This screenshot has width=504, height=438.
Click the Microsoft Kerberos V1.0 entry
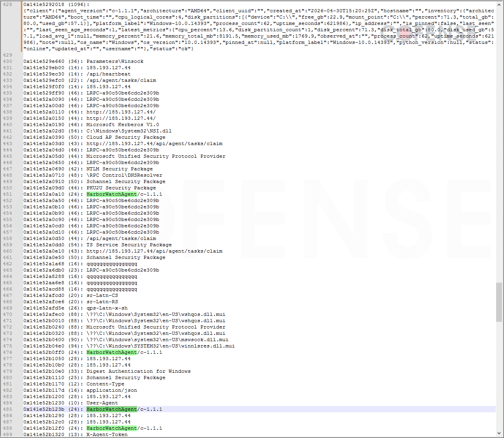pyautogui.click(x=123, y=125)
